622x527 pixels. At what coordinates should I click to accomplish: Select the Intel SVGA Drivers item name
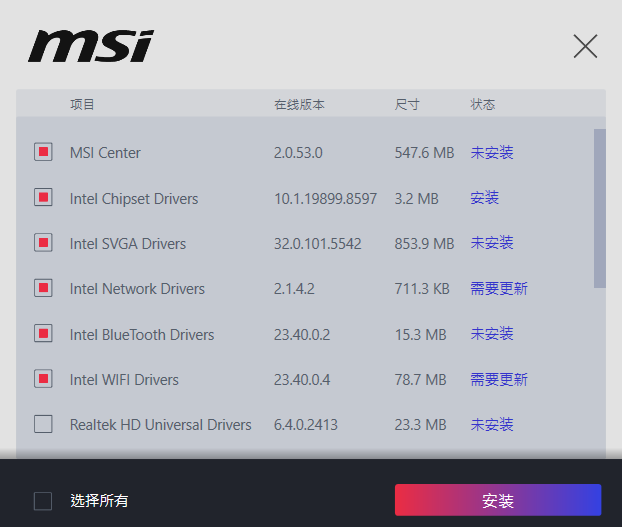point(128,243)
